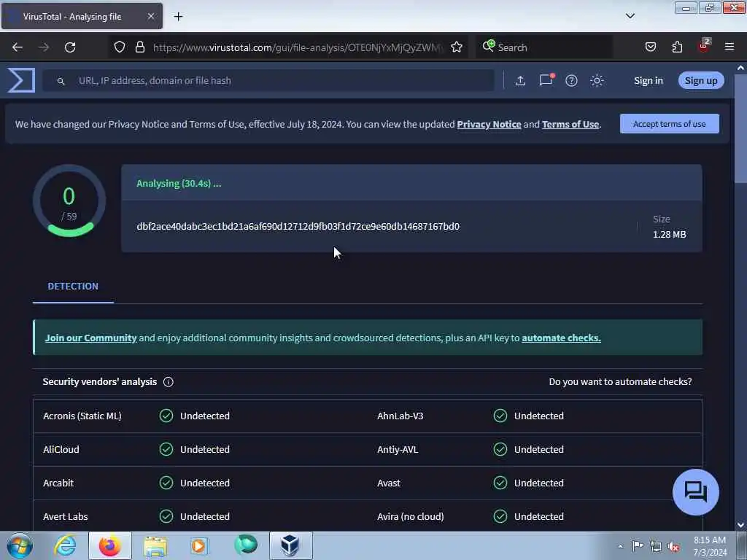
Task: Click the AliCloud vendor name
Action: click(61, 449)
